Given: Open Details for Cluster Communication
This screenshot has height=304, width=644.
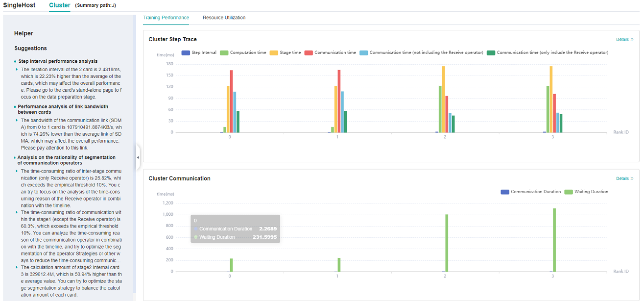Looking at the screenshot, I should point(624,178).
